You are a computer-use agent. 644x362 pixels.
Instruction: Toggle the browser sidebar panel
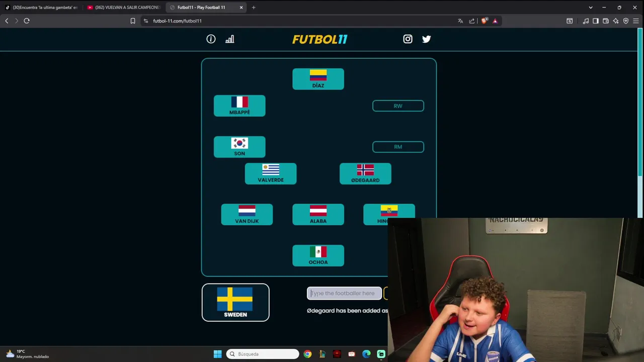[596, 21]
